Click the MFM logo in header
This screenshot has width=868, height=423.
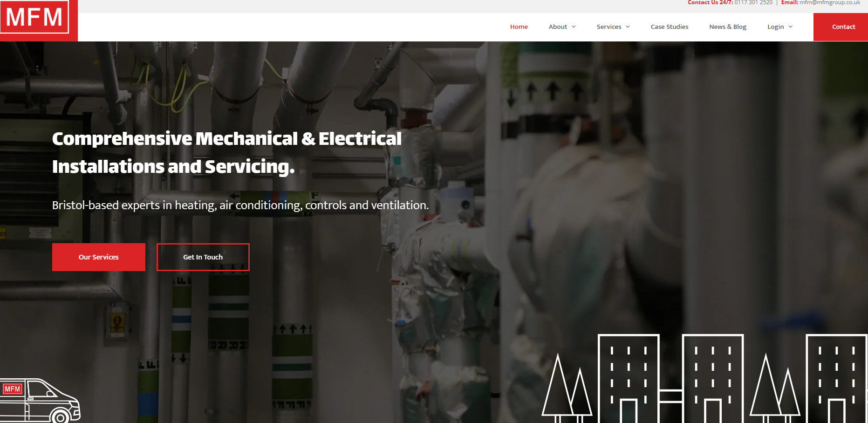tap(35, 17)
